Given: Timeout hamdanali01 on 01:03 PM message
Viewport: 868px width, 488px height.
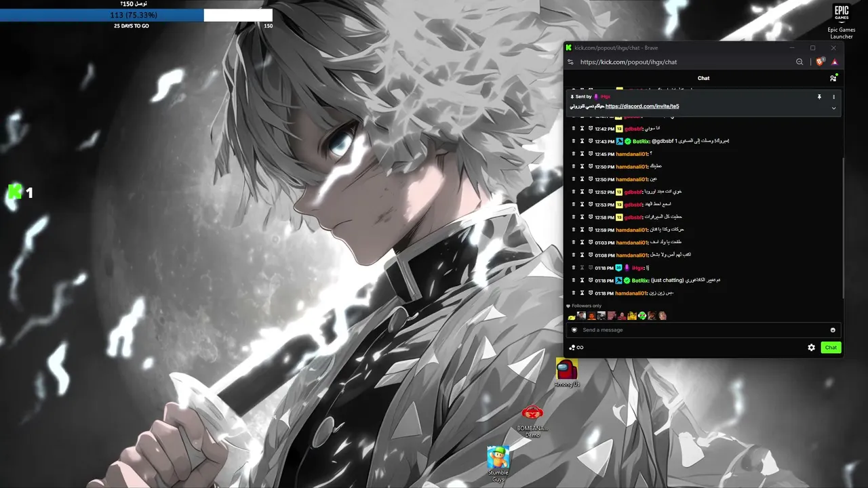Looking at the screenshot, I should click(582, 243).
